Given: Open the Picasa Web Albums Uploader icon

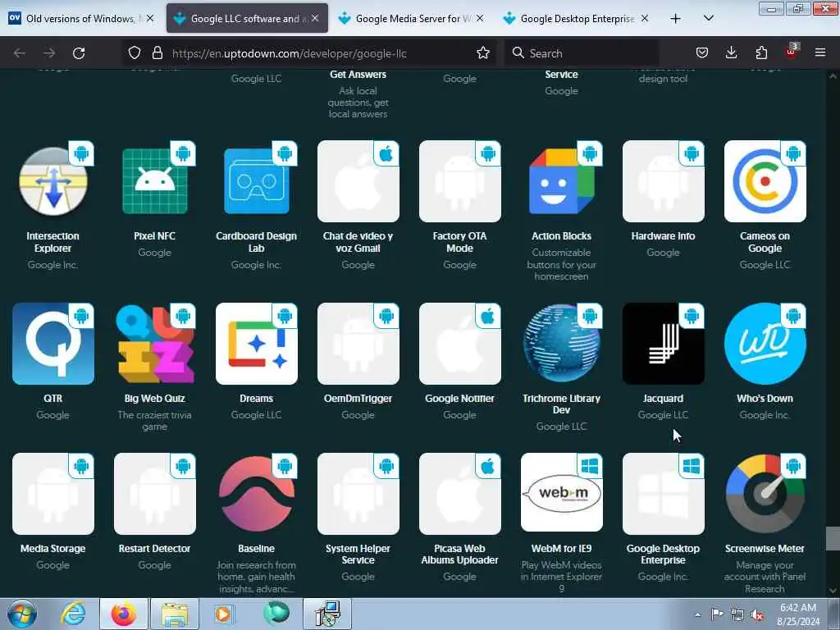Looking at the screenshot, I should 459,494.
